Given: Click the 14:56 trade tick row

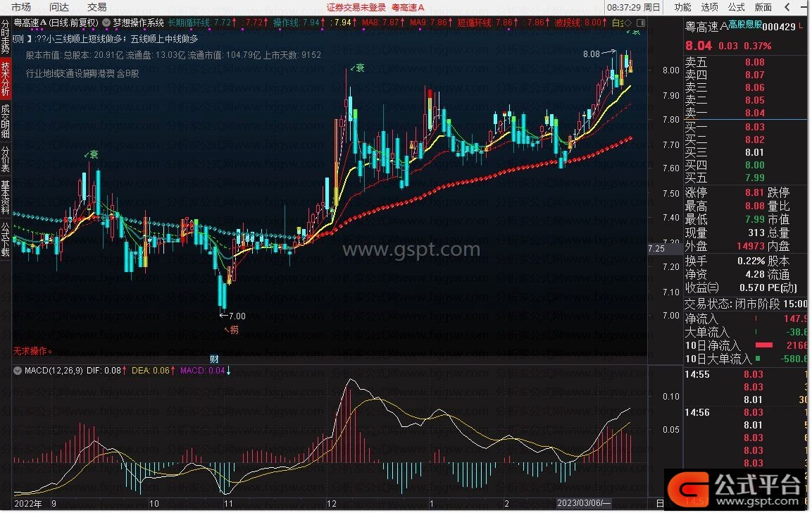Looking at the screenshot, I should click(x=746, y=412).
